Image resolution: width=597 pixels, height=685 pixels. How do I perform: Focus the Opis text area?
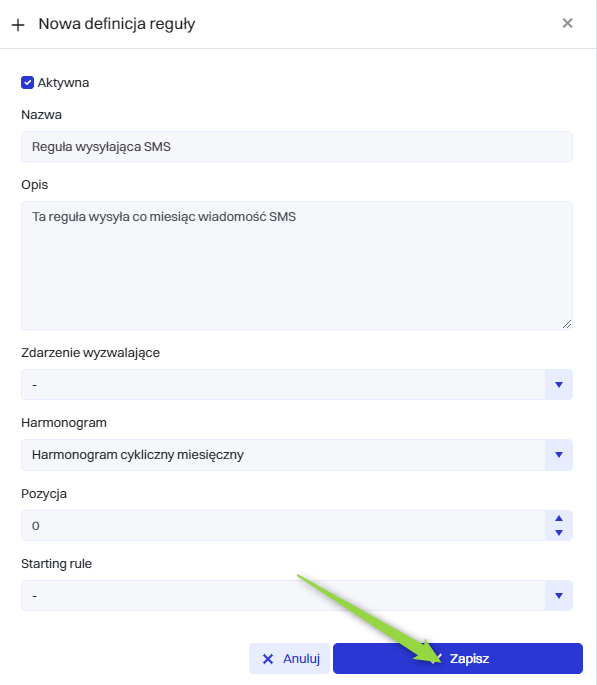pos(297,265)
